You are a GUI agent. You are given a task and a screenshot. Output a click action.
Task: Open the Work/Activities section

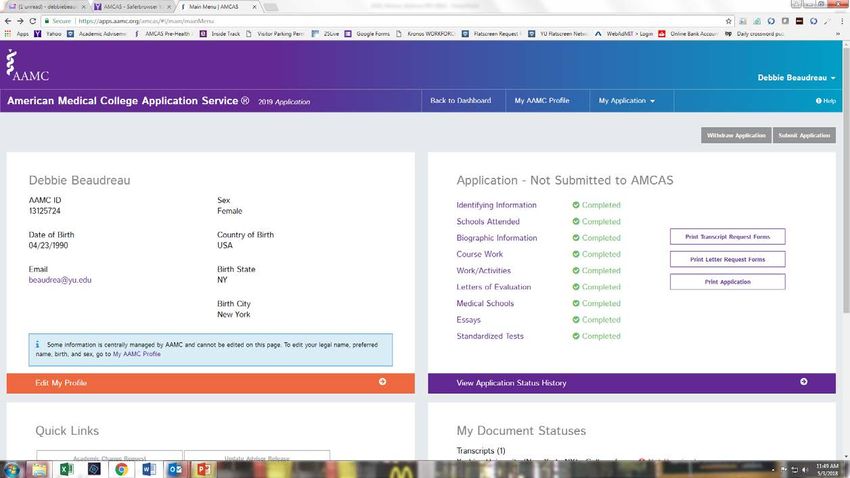pos(484,270)
